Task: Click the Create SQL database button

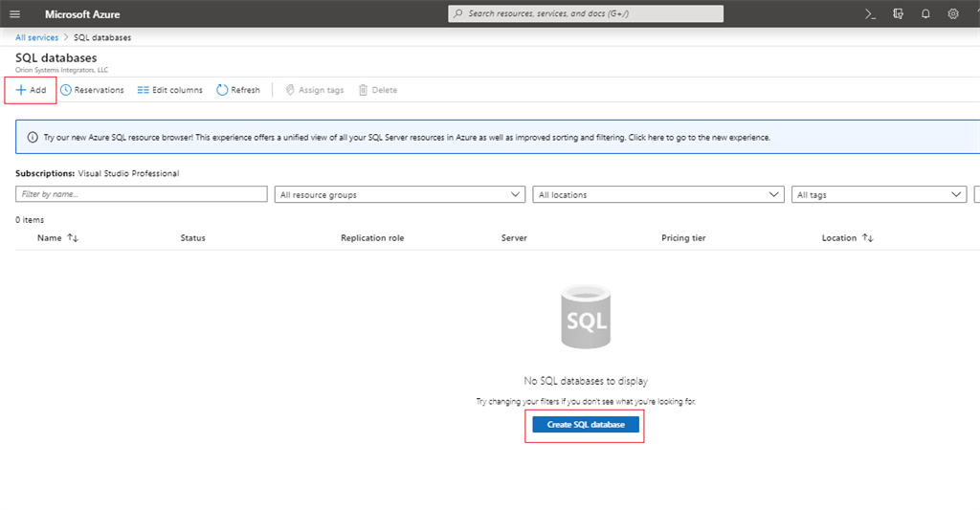Action: point(585,425)
